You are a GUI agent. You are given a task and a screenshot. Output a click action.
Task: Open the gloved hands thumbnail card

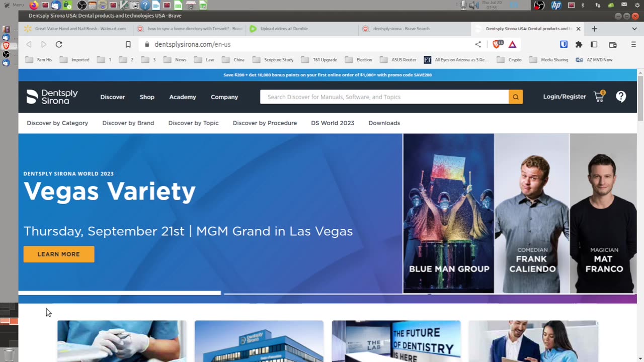[122, 341]
